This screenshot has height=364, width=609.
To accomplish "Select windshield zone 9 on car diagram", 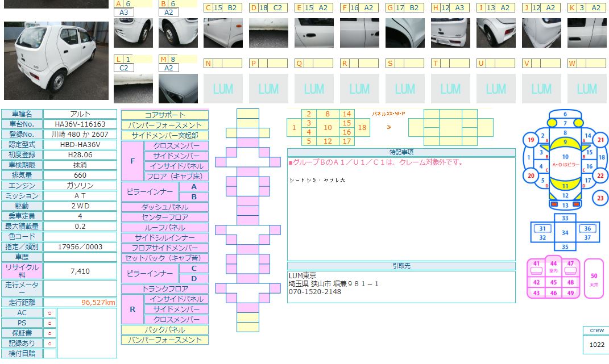I will click(x=565, y=142).
